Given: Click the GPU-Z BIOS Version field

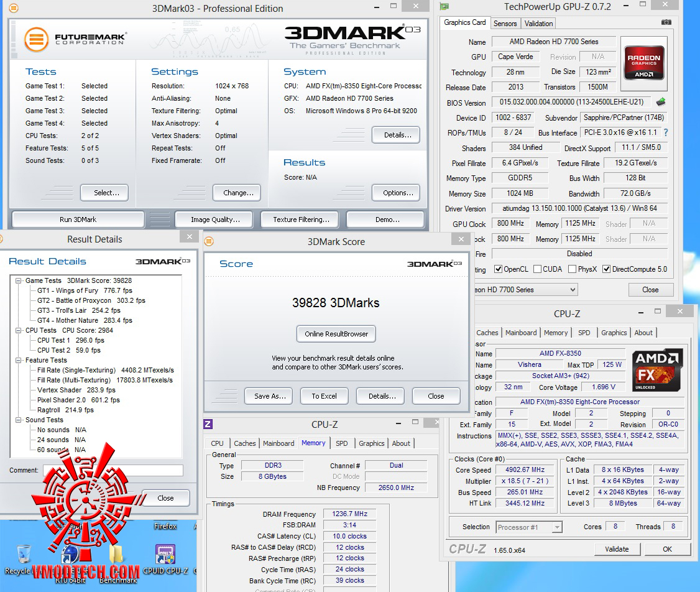Looking at the screenshot, I should click(x=572, y=102).
